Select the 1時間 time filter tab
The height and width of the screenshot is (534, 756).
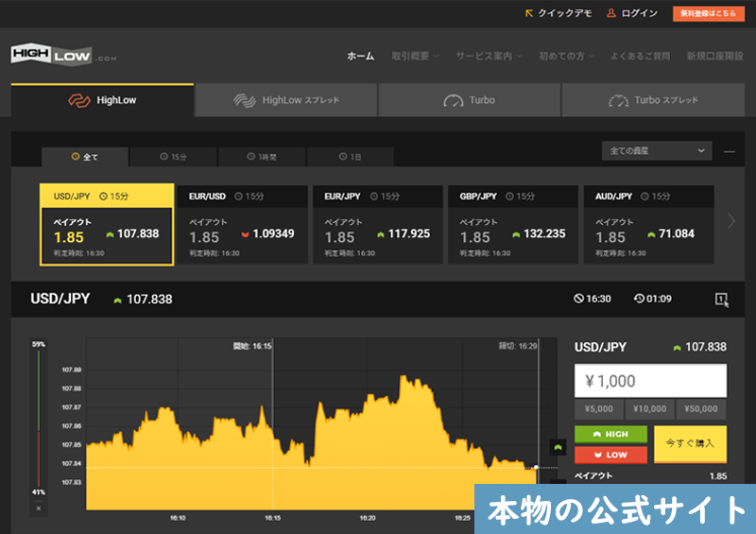262,157
